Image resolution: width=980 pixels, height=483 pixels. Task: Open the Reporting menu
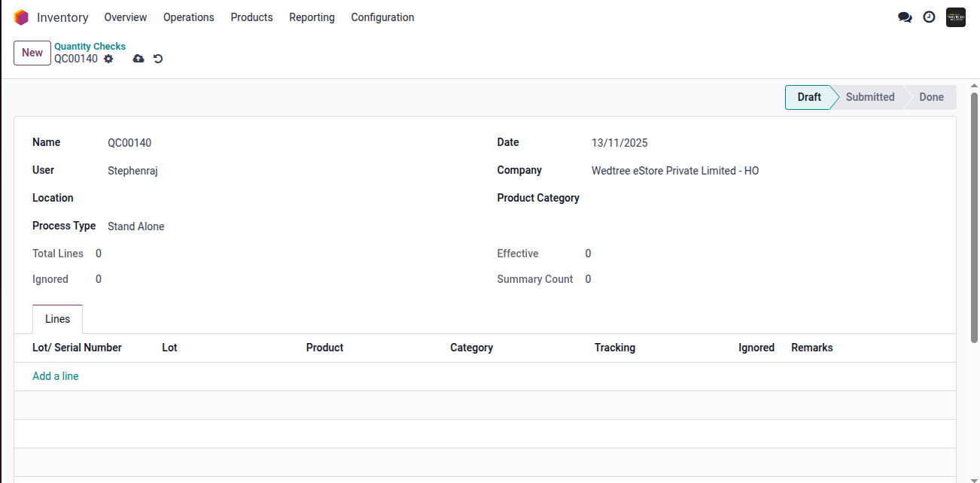point(312,17)
